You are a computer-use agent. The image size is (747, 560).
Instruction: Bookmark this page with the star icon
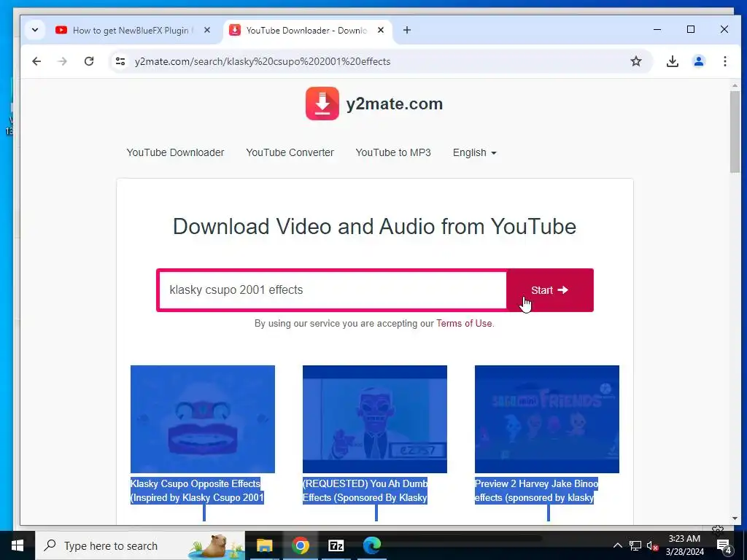click(636, 61)
